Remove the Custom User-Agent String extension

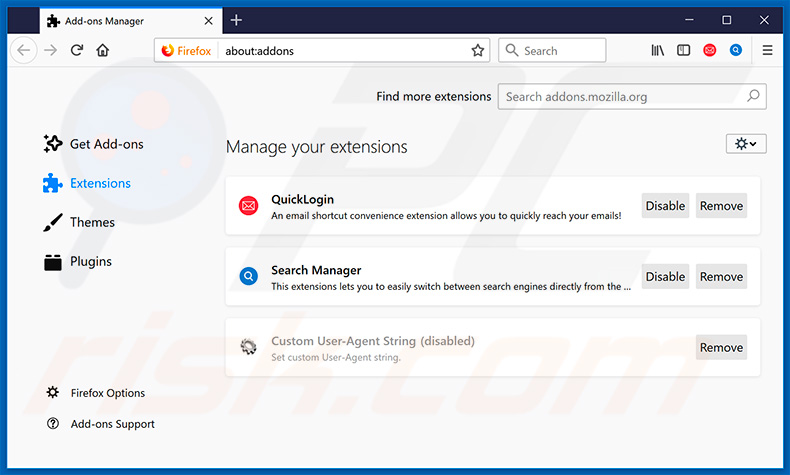(x=721, y=348)
